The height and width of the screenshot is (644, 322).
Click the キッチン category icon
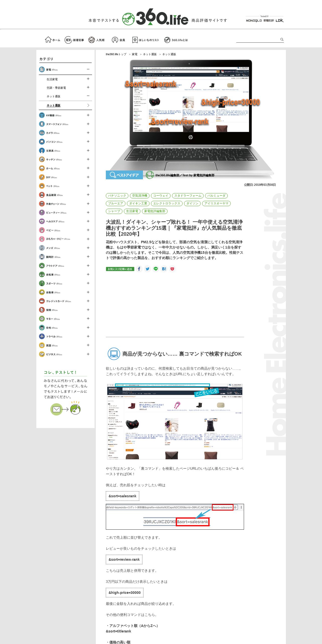tap(42, 159)
